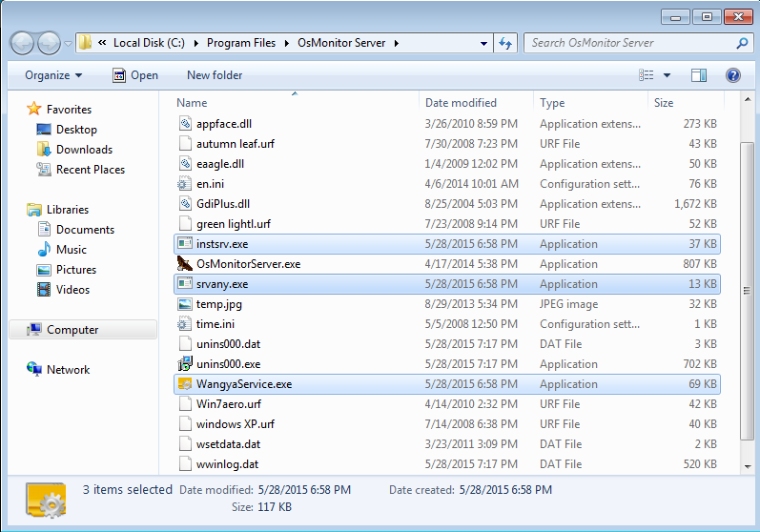Open the address bar history dropdown
The image size is (760, 532).
483,44
